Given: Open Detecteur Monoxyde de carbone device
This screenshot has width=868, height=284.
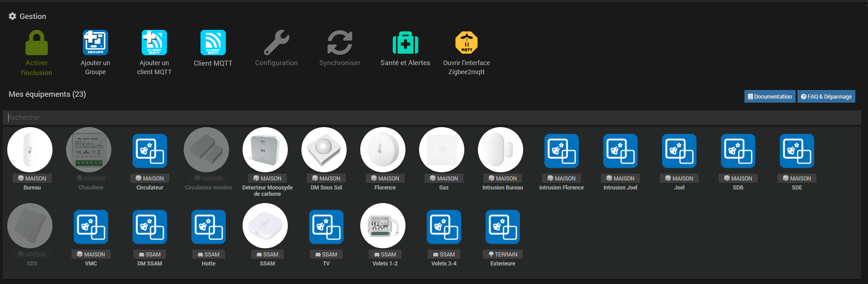Looking at the screenshot, I should (265, 150).
